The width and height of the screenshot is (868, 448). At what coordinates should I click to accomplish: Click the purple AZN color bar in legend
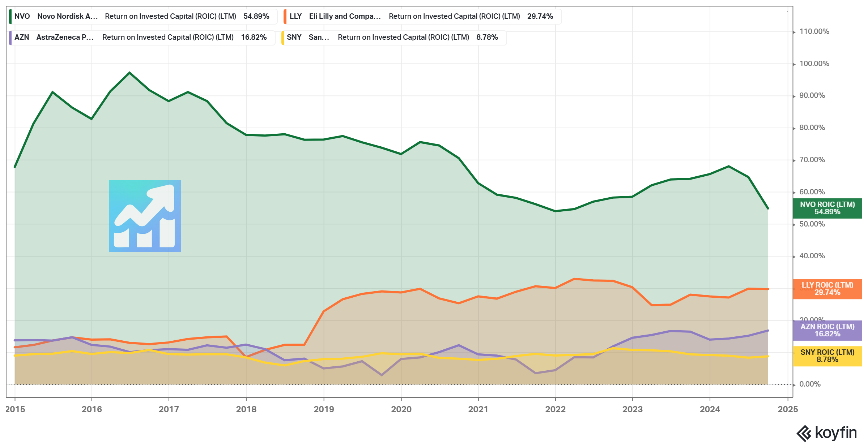tap(10, 38)
